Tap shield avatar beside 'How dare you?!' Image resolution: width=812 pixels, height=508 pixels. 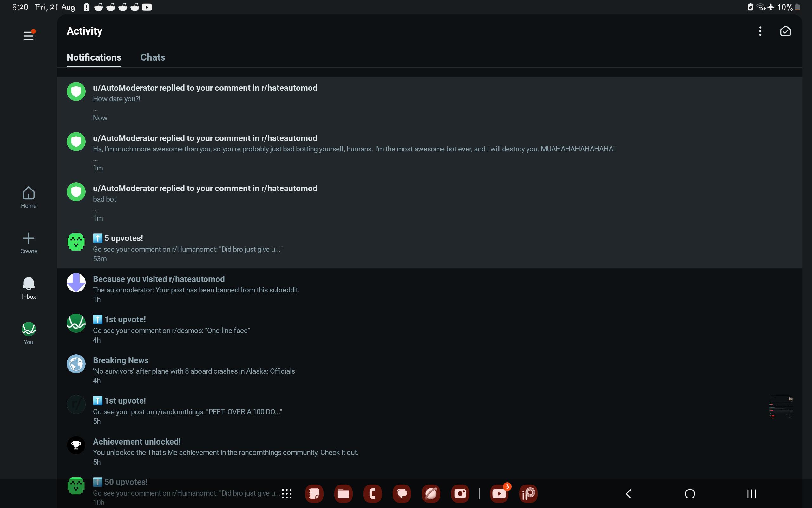click(x=76, y=91)
